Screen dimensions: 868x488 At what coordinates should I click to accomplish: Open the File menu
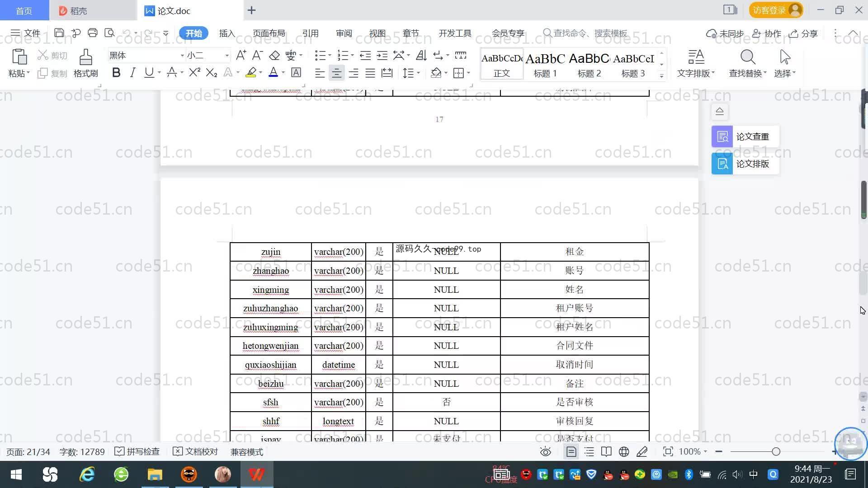point(25,33)
